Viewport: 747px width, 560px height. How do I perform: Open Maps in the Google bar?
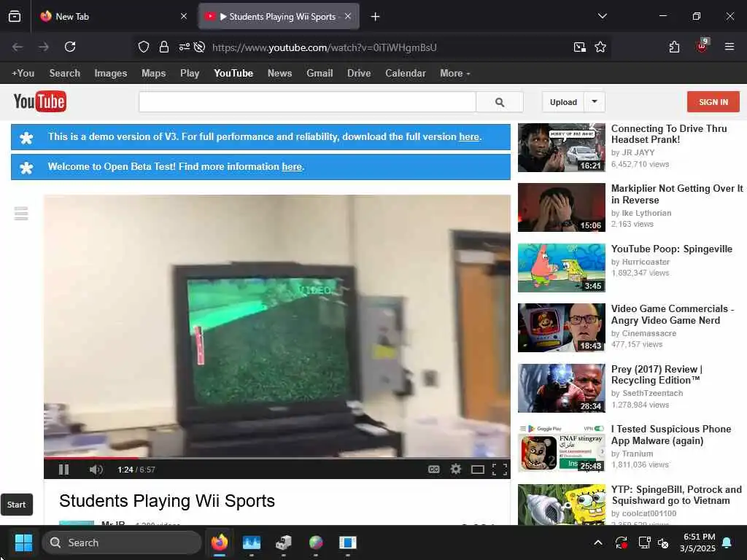(x=153, y=74)
